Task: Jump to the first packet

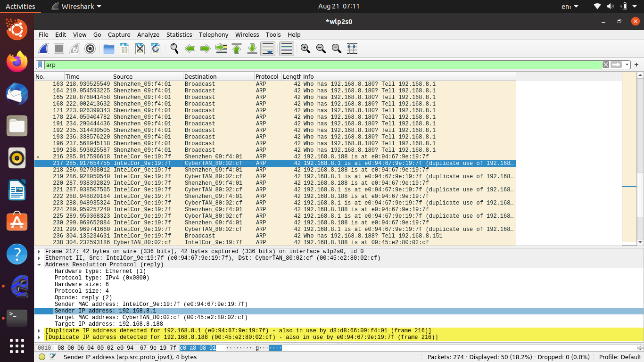Action: [x=237, y=49]
